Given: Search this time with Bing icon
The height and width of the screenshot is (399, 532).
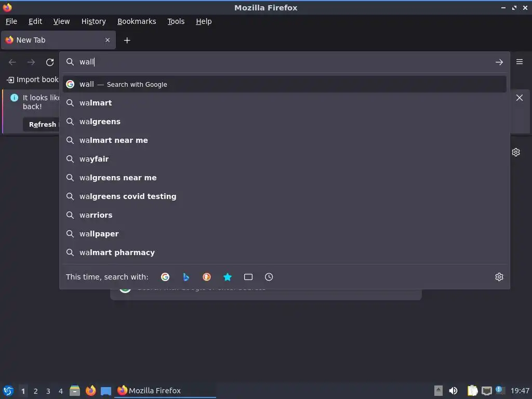Looking at the screenshot, I should point(186,277).
